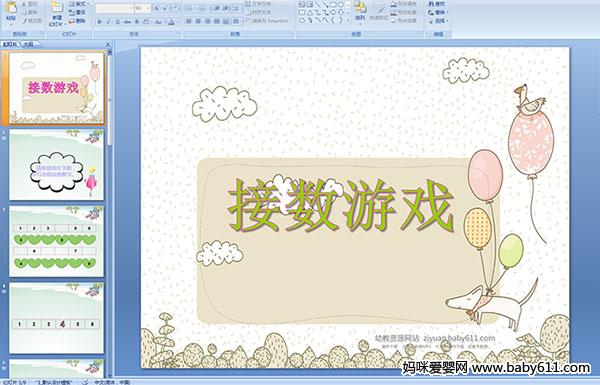Viewport: 600px width, 385px height.
Task: Open the Font dialog launcher
Action: (x=178, y=34)
